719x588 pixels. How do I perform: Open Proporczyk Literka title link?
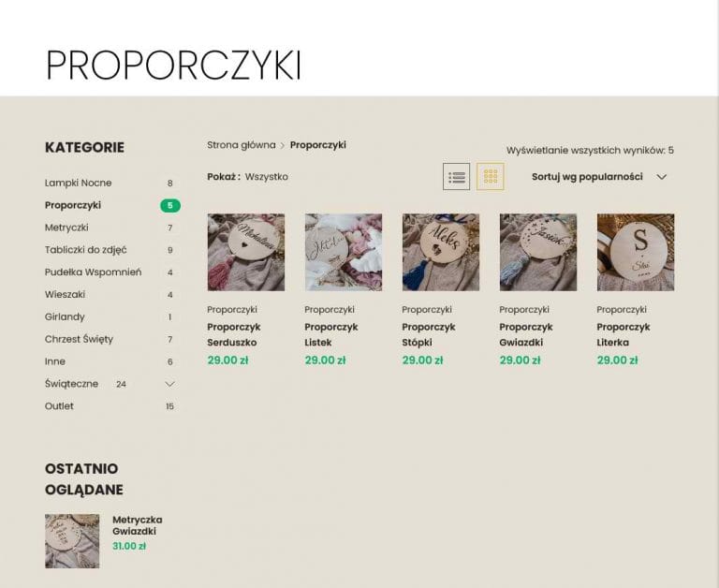click(x=624, y=335)
